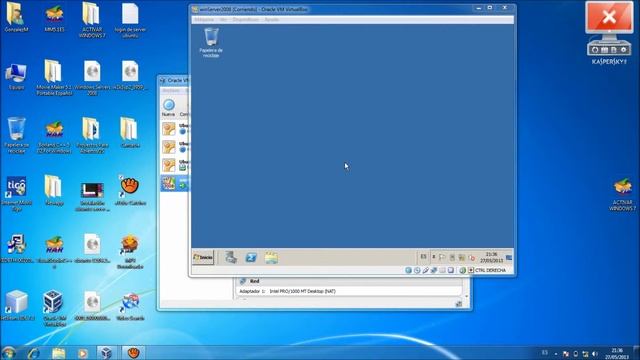
Task: Click the CTRL DERECHA host key label
Action: 490,270
